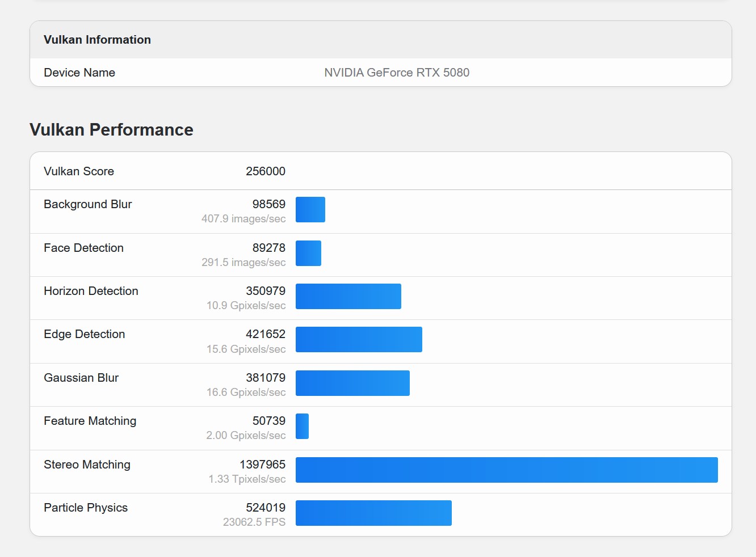756x557 pixels.
Task: Click the Vulkan Score value 256000
Action: click(x=265, y=171)
